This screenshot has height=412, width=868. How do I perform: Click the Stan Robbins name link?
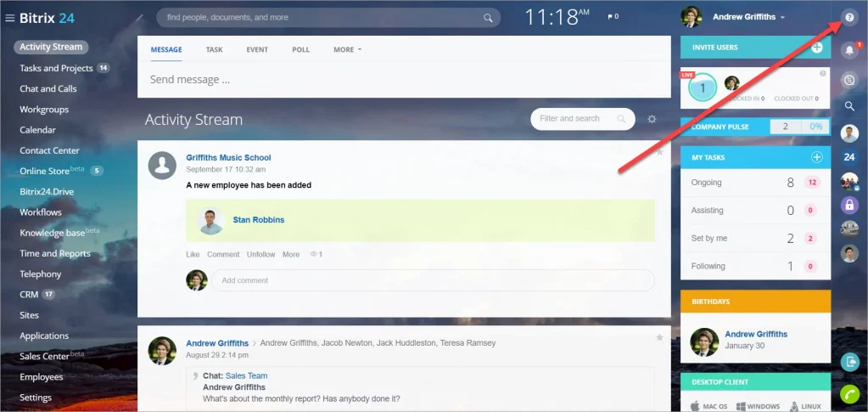[x=259, y=219]
